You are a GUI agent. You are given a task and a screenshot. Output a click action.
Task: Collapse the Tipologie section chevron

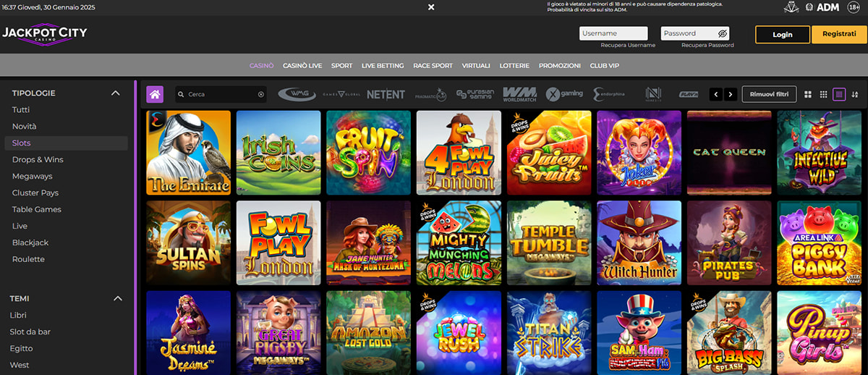tap(115, 93)
